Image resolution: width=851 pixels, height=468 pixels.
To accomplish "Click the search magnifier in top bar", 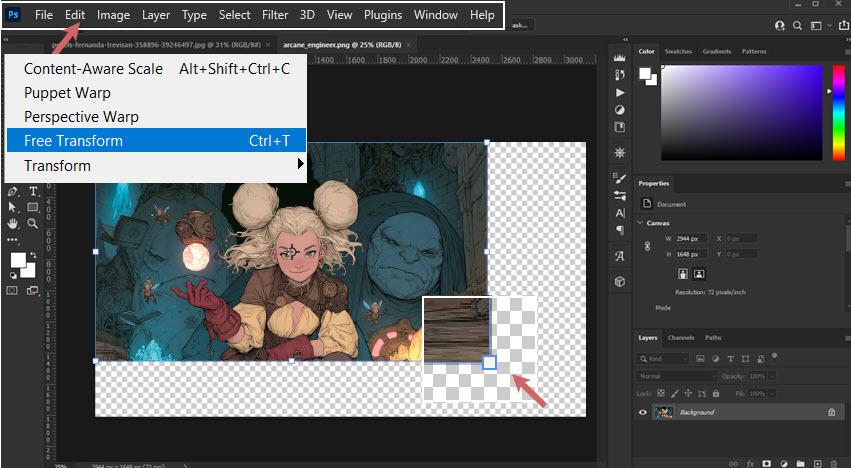I will [797, 25].
